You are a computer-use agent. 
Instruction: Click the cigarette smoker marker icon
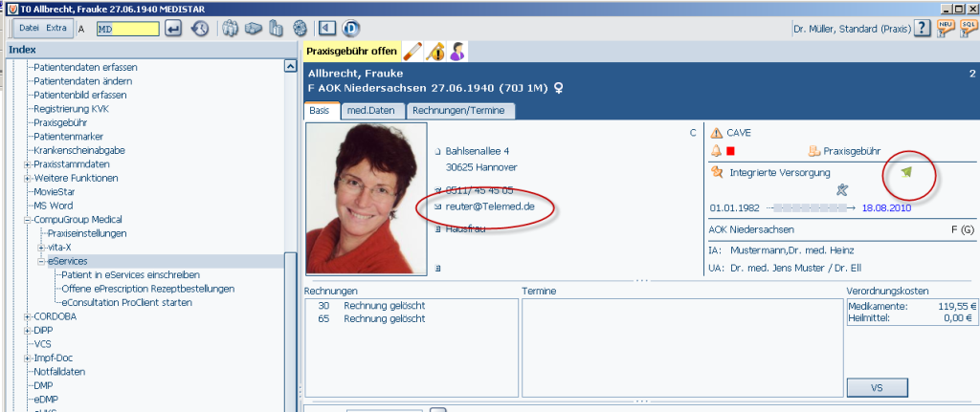(x=412, y=52)
